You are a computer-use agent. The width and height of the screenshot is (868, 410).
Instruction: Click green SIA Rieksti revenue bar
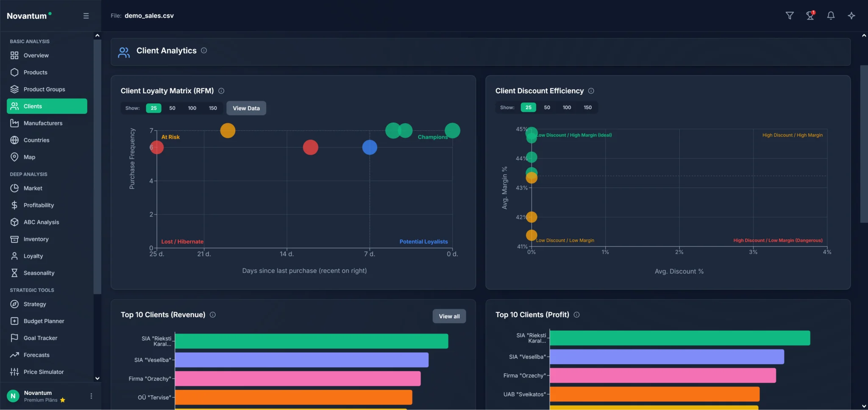click(x=311, y=341)
